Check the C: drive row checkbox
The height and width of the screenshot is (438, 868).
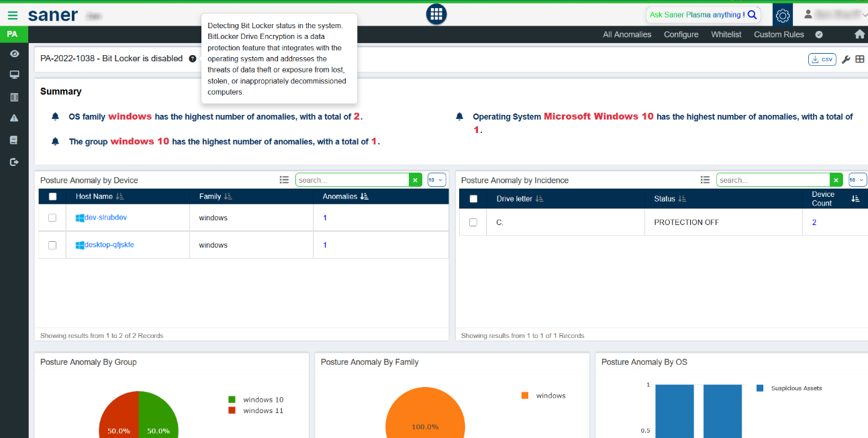pyautogui.click(x=473, y=222)
